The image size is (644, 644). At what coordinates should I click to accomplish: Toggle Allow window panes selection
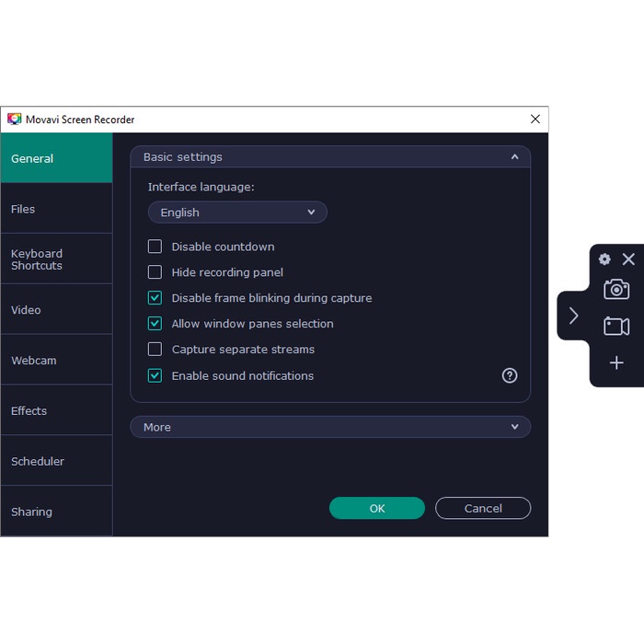point(155,324)
